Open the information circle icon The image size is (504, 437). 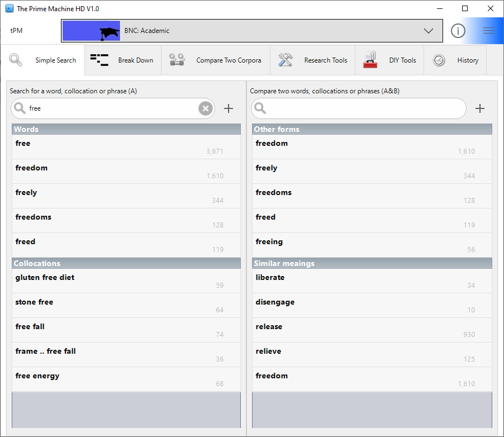458,31
